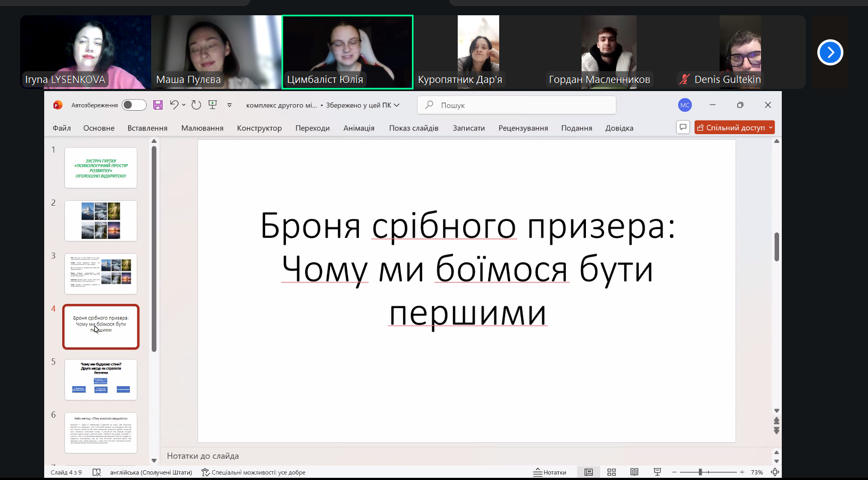Toggle Normal view button in status bar
The height and width of the screenshot is (480, 868).
tap(589, 472)
